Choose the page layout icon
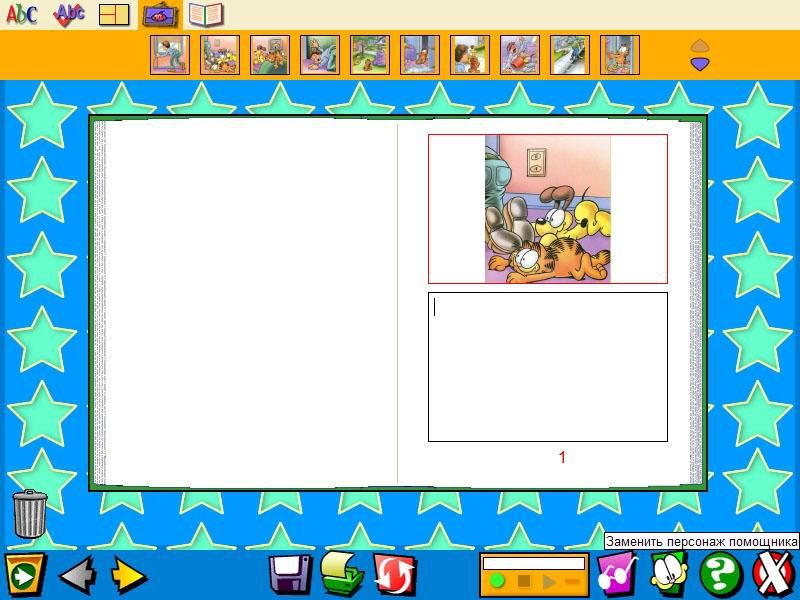The height and width of the screenshot is (600, 800). click(114, 14)
